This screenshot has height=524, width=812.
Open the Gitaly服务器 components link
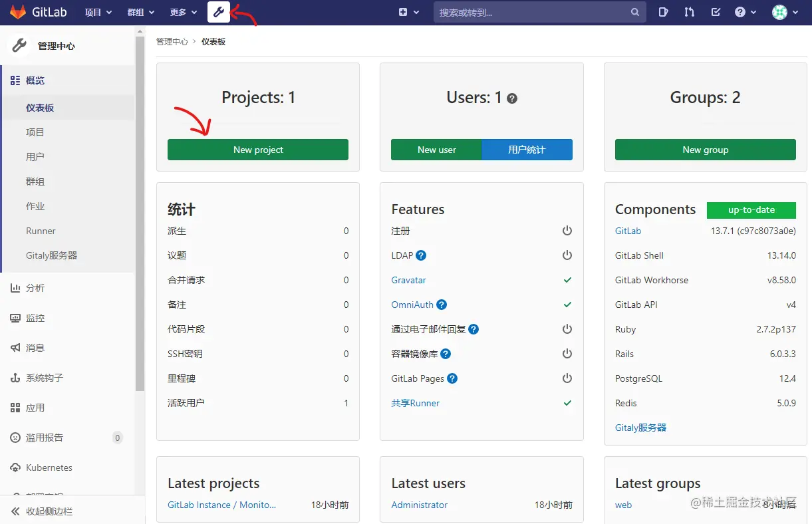click(640, 428)
